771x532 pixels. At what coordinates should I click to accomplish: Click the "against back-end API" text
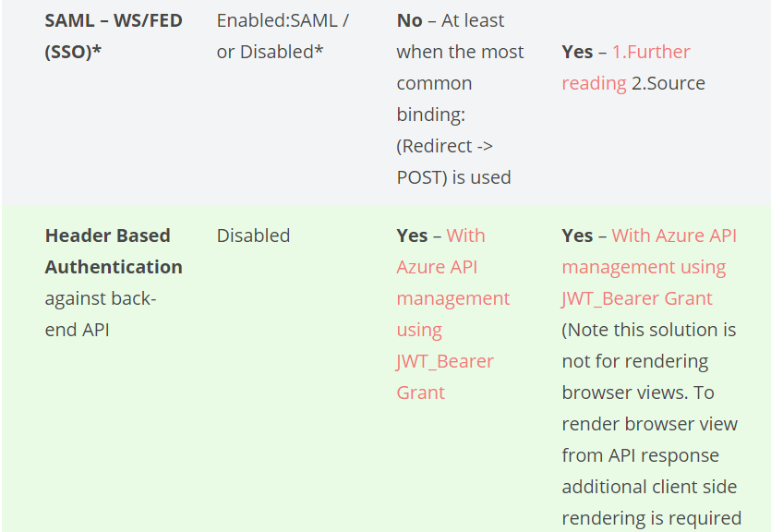tap(100, 314)
